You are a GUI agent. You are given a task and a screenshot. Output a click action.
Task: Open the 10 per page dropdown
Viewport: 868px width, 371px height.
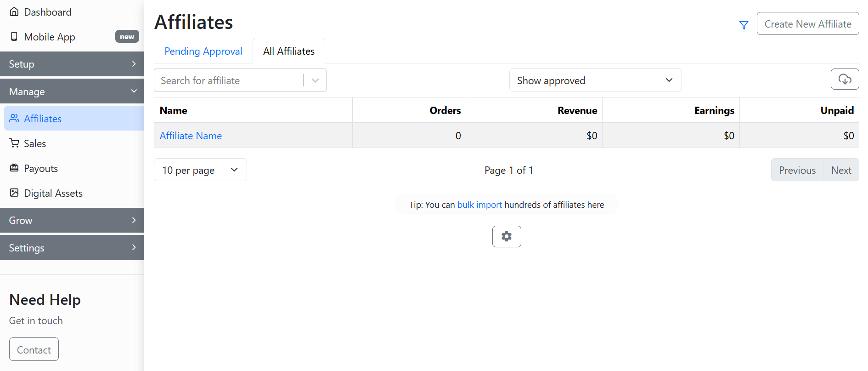point(200,170)
